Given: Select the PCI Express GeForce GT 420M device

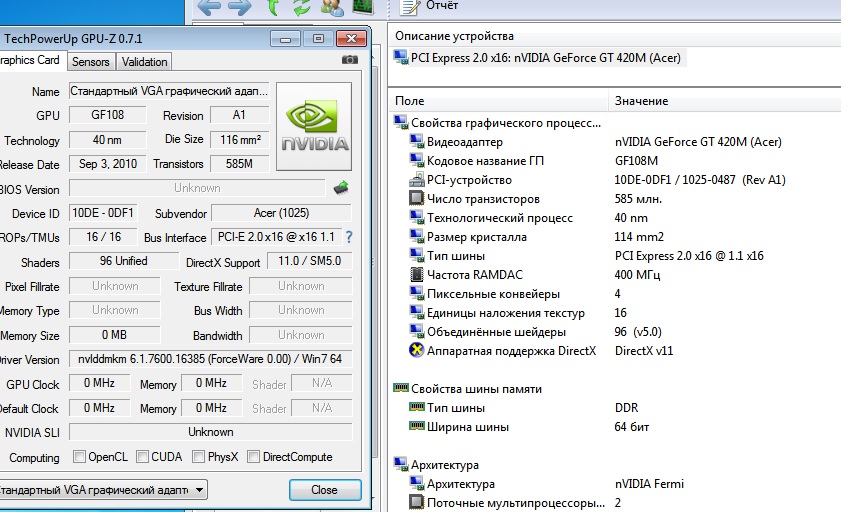Looking at the screenshot, I should click(x=538, y=58).
